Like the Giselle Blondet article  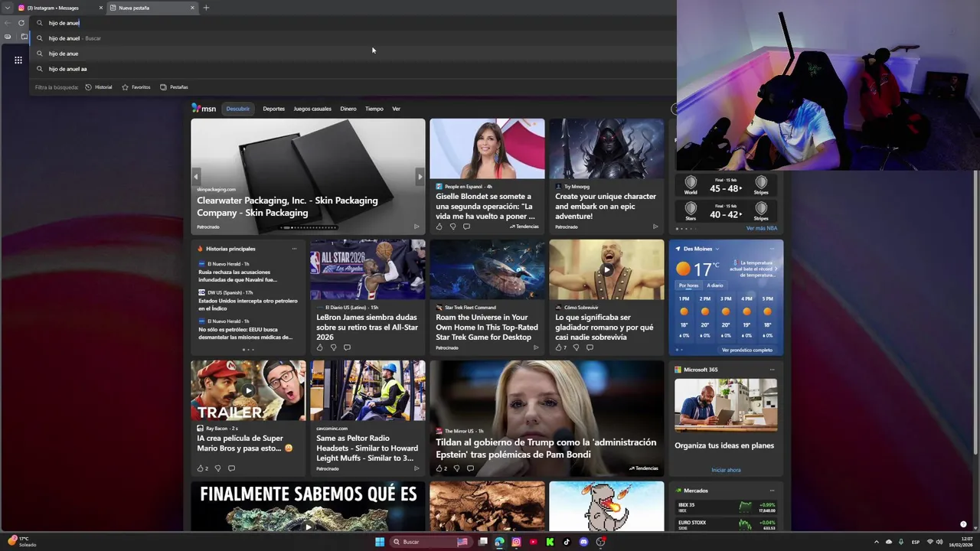tap(439, 227)
